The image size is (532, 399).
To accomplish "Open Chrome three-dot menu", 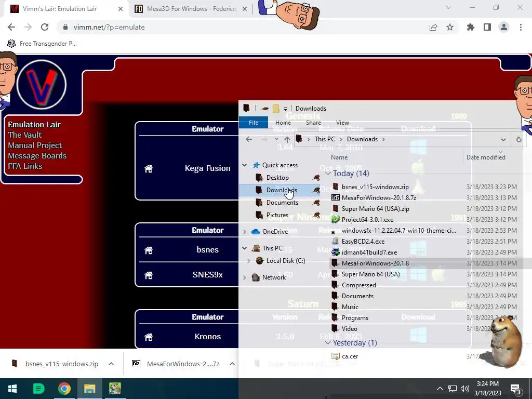I will (521, 27).
